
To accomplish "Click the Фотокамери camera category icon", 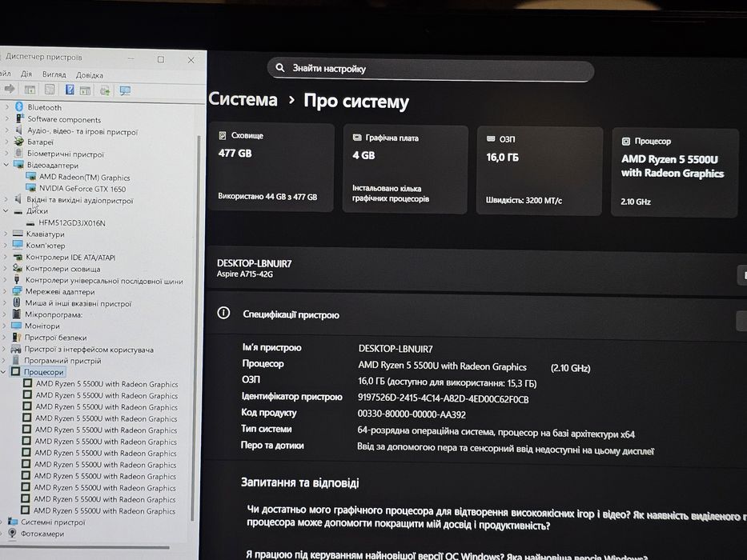I will click(12, 534).
